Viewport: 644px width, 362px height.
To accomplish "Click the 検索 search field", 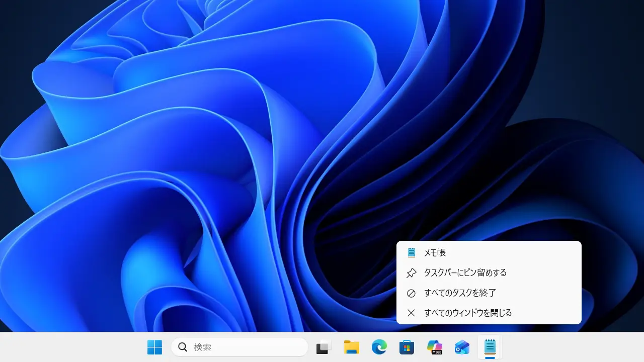I will pyautogui.click(x=226, y=347).
